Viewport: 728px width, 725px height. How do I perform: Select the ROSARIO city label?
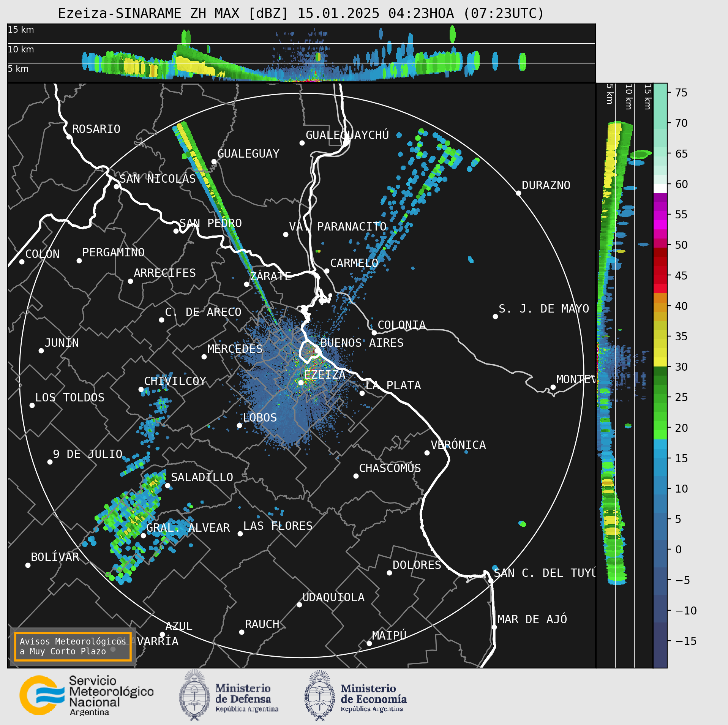tap(96, 129)
